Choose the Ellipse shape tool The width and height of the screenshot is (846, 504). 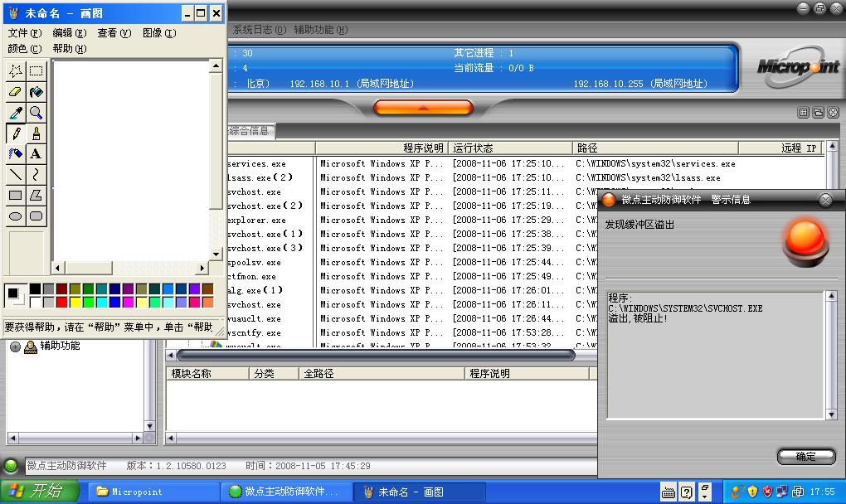click(x=16, y=216)
